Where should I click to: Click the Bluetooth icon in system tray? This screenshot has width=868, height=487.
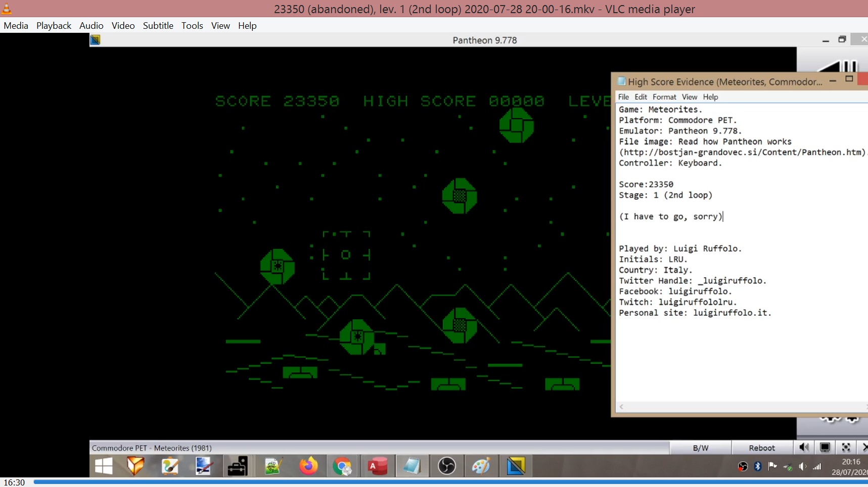click(x=757, y=466)
